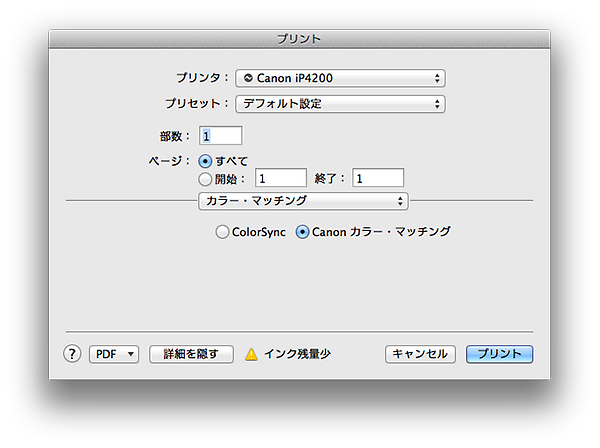Click the blue プリント button
600x448 pixels.
499,354
